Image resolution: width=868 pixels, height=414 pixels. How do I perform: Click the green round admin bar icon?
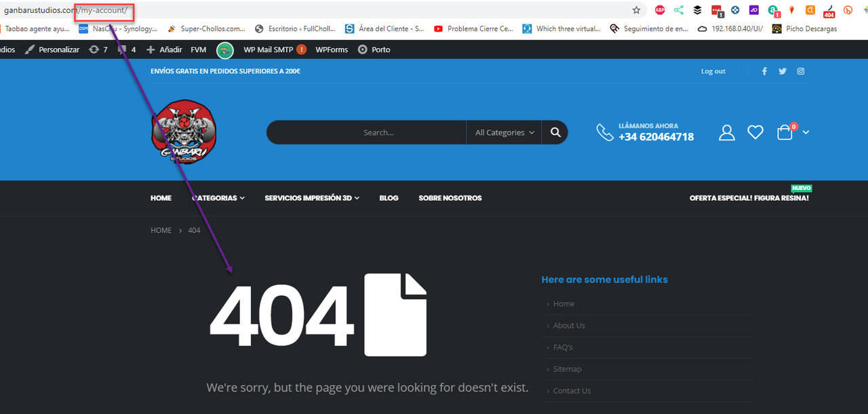(225, 50)
